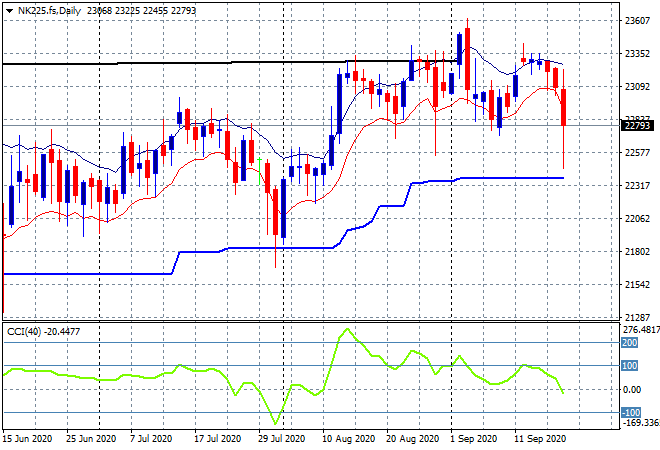Click the 29 Jul 2020 date label
Image resolution: width=660 pixels, height=450 pixels.
pos(282,439)
